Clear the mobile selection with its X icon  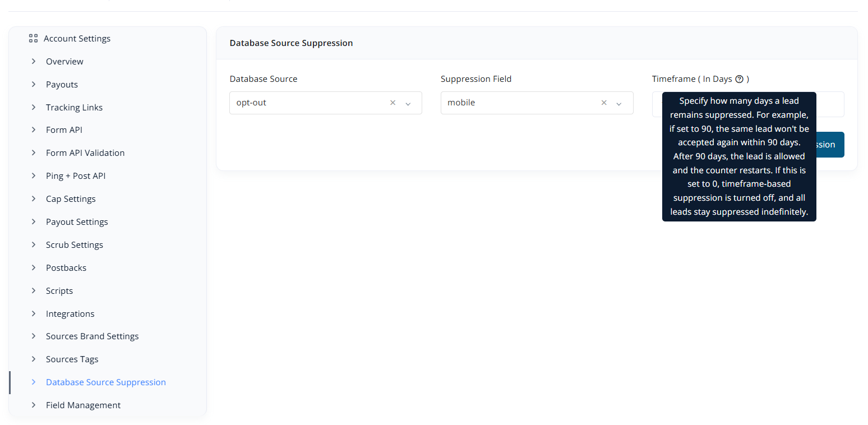pos(604,103)
